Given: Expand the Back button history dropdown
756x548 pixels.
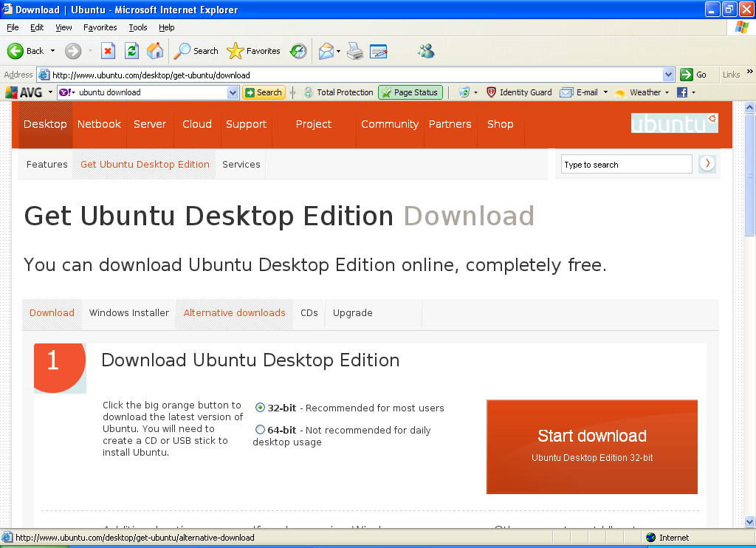Looking at the screenshot, I should (x=52, y=51).
